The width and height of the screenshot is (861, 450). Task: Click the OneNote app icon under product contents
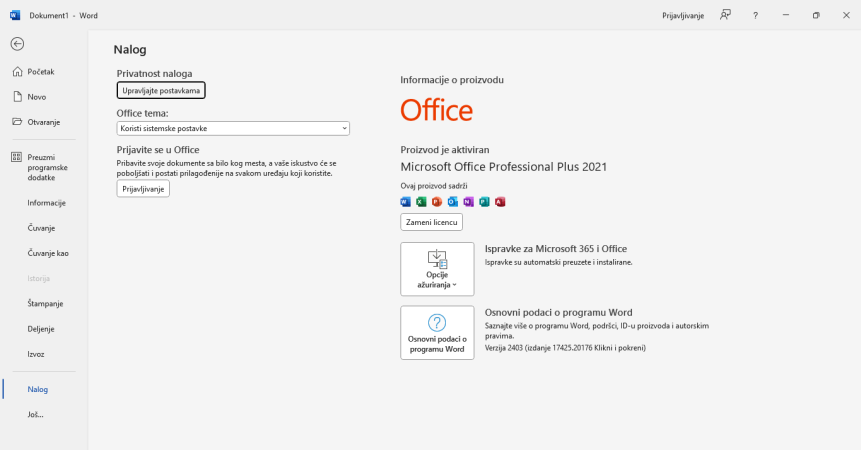[468, 202]
